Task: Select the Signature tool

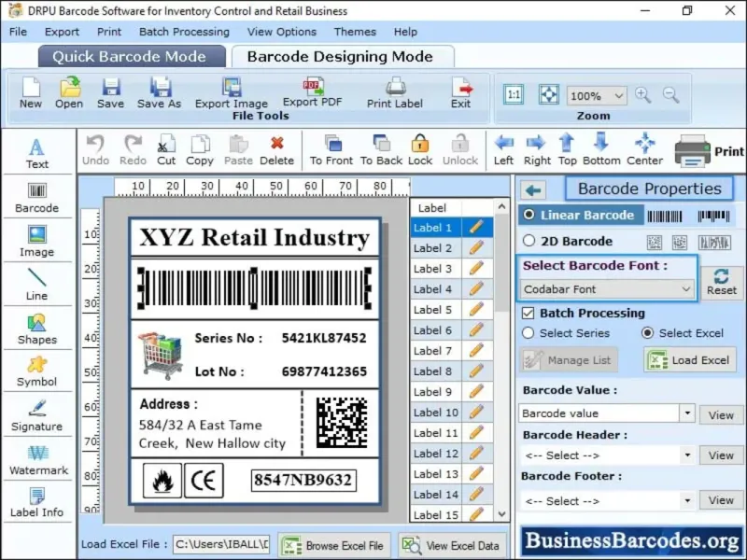Action: coord(36,415)
